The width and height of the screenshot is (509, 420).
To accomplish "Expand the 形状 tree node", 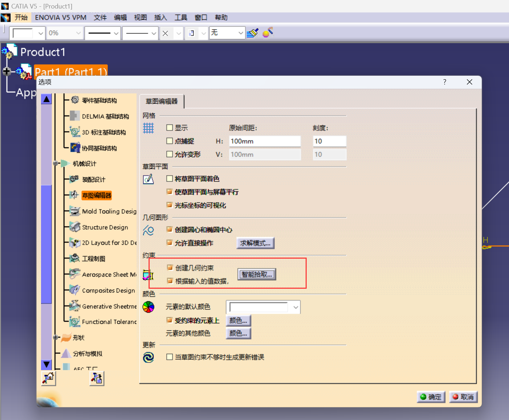I will click(56, 338).
